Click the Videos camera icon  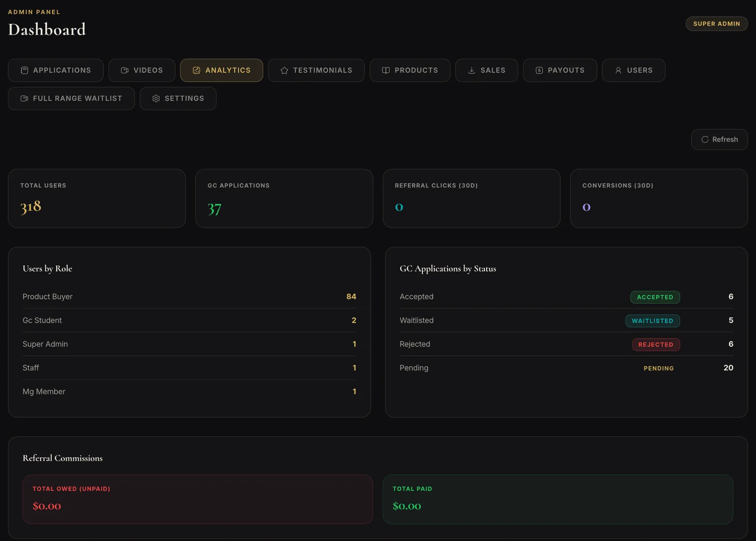coord(125,70)
